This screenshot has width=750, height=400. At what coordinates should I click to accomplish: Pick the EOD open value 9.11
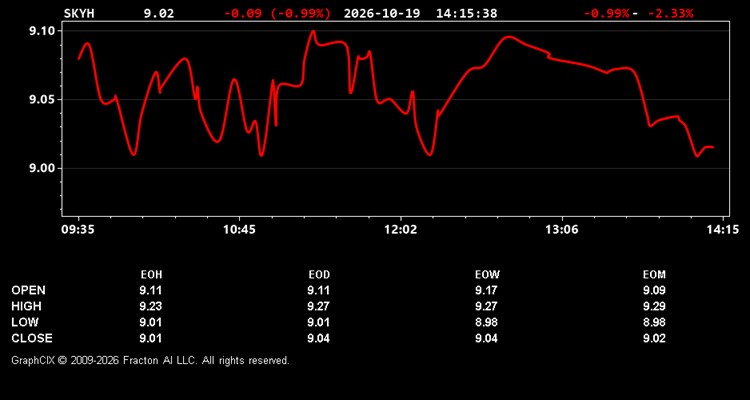[319, 290]
